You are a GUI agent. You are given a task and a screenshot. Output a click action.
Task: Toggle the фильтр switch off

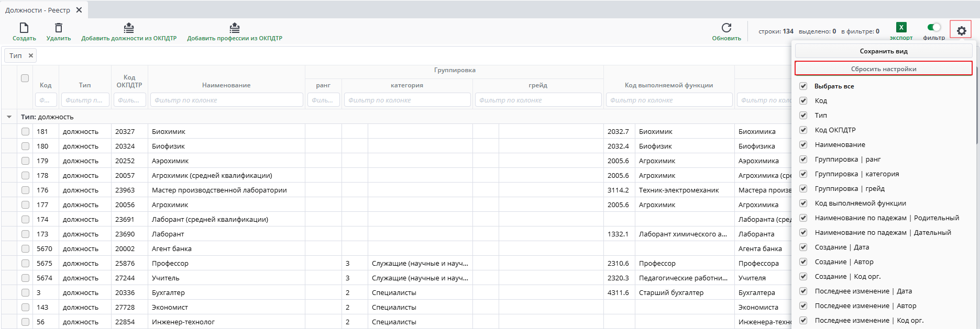tap(934, 28)
